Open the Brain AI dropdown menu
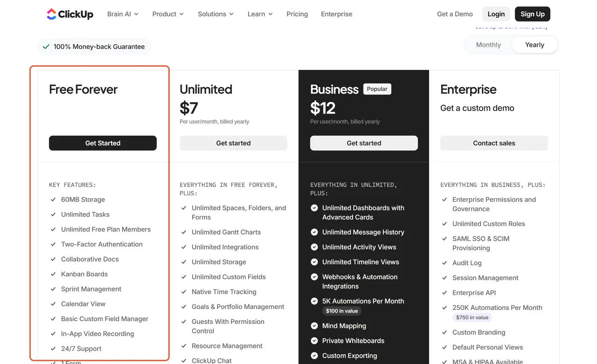 pos(123,14)
